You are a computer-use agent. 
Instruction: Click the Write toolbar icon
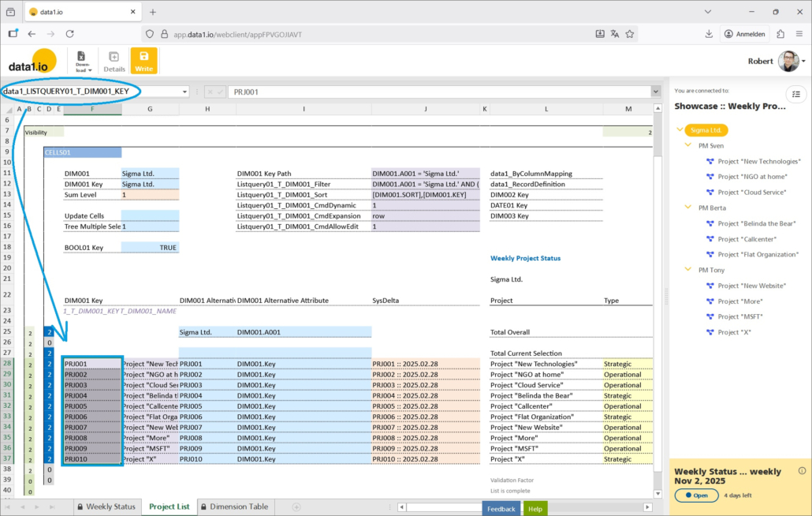143,61
